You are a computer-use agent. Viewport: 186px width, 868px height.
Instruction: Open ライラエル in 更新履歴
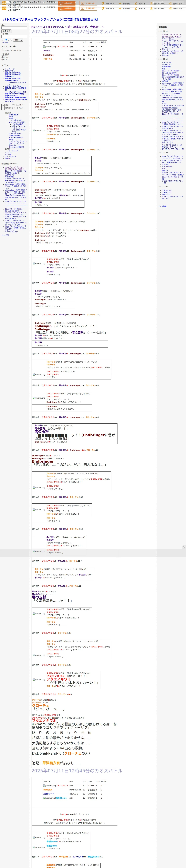tap(166, 43)
